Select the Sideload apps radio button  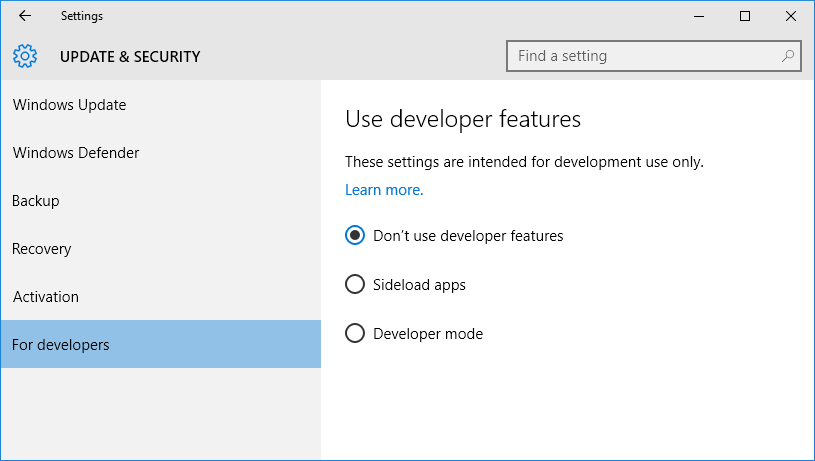coord(355,284)
